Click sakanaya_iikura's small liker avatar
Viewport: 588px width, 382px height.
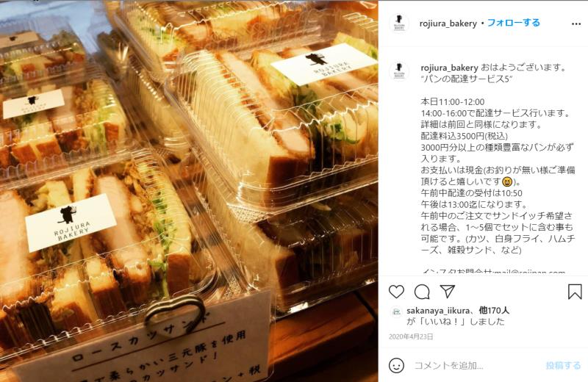[396, 311]
